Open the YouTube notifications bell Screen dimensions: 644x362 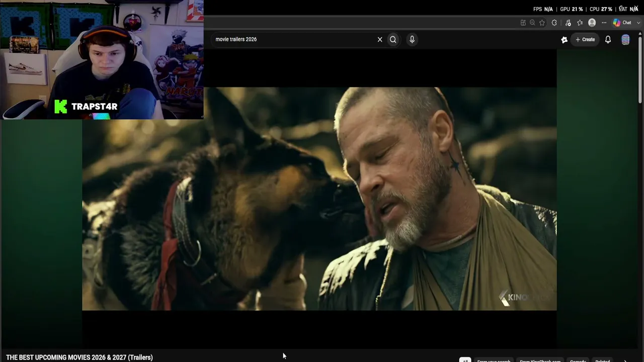point(608,39)
